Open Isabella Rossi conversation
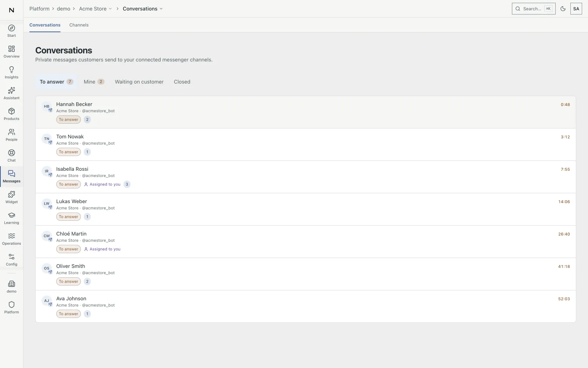This screenshot has height=368, width=588. (x=305, y=177)
